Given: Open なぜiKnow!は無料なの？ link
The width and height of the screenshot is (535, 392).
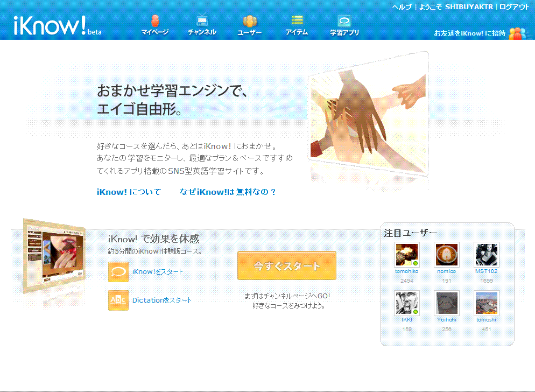Looking at the screenshot, I should click(228, 192).
